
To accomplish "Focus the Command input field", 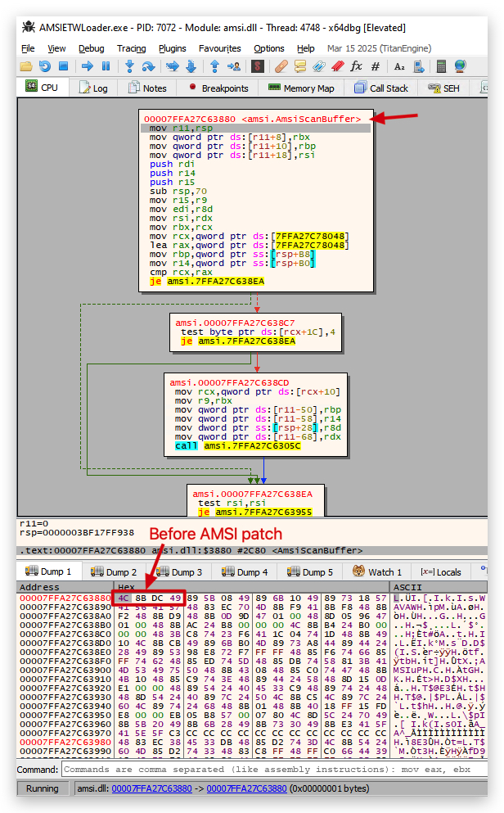I will (x=275, y=769).
